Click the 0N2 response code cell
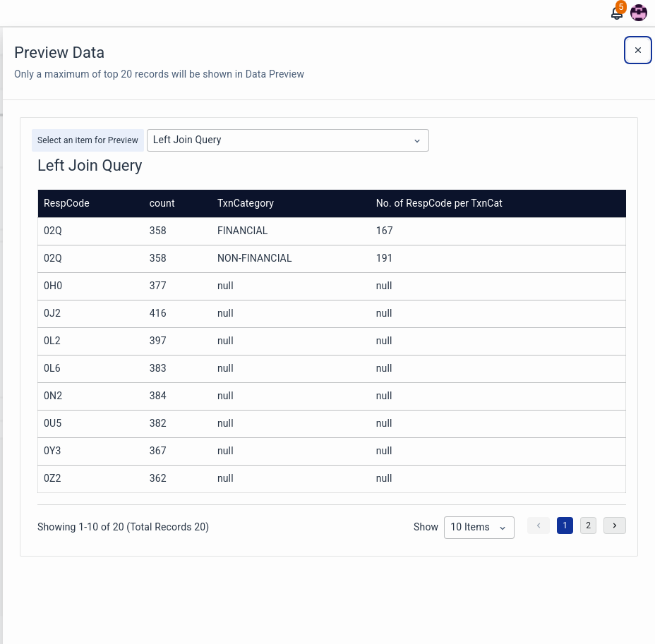The width and height of the screenshot is (655, 644). click(53, 396)
